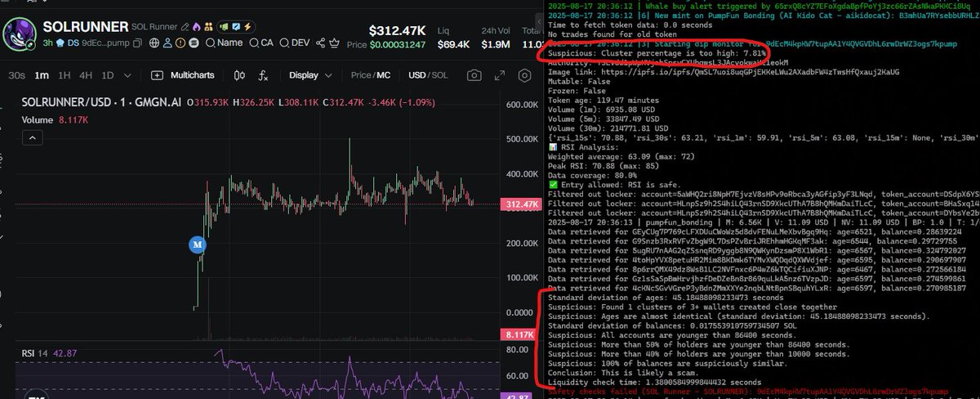Click the round list icon after the warning icon

point(194,43)
